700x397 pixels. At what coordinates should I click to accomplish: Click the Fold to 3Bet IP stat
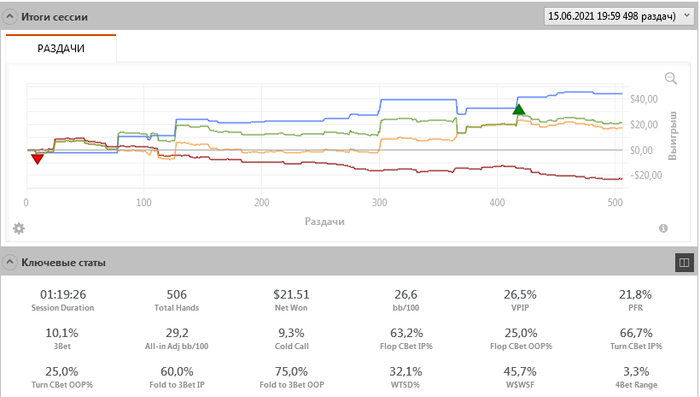[177, 376]
